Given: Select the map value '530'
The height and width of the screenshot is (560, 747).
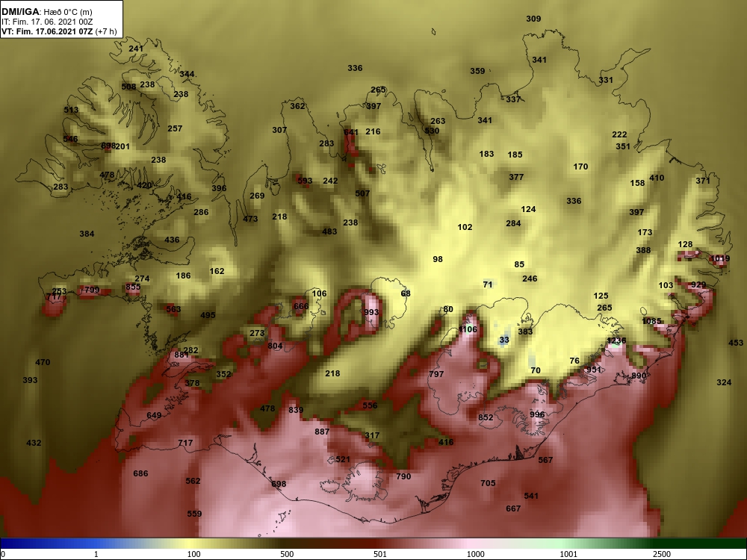Looking at the screenshot, I should tap(432, 131).
